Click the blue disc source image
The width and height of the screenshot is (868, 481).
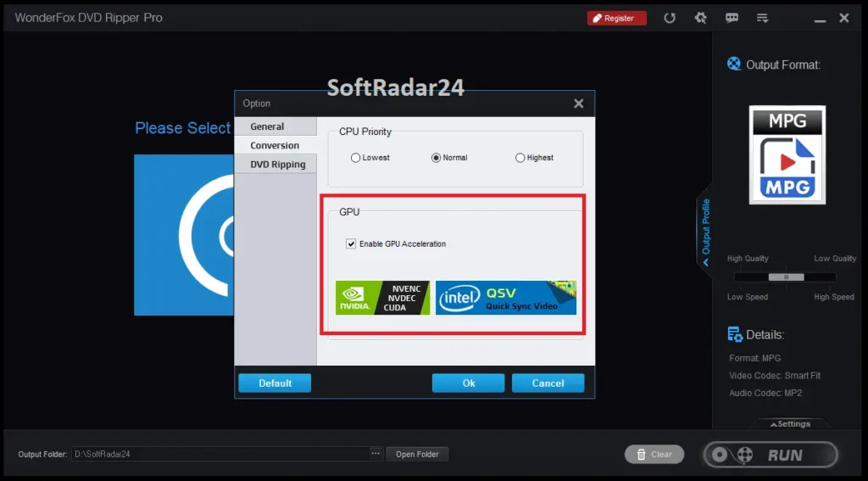point(184,235)
